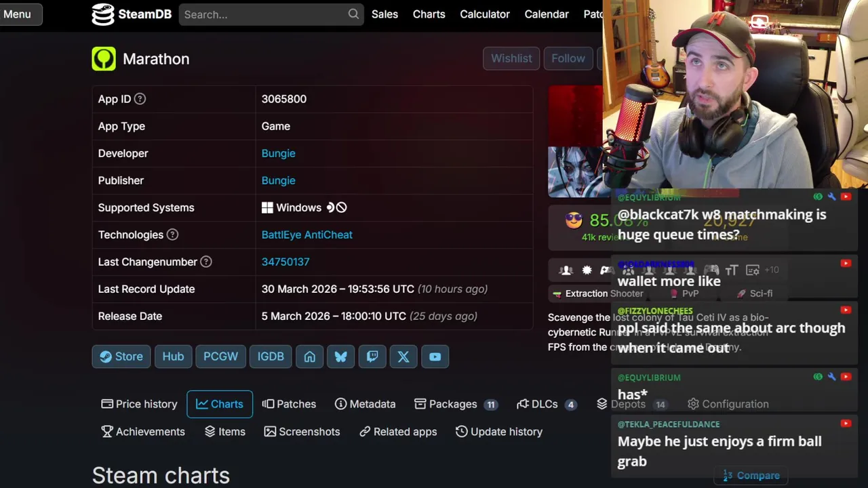Click the Configuration gear icon
The image size is (868, 488).
(693, 404)
